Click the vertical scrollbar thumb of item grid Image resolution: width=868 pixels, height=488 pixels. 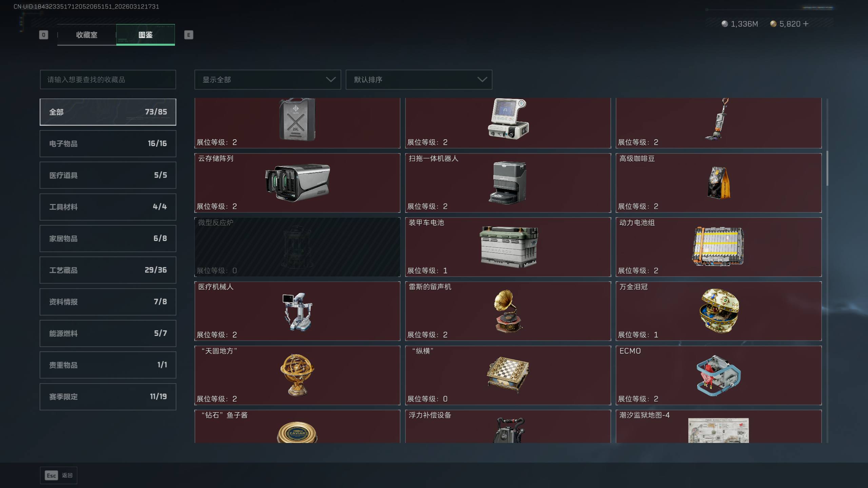coord(827,168)
